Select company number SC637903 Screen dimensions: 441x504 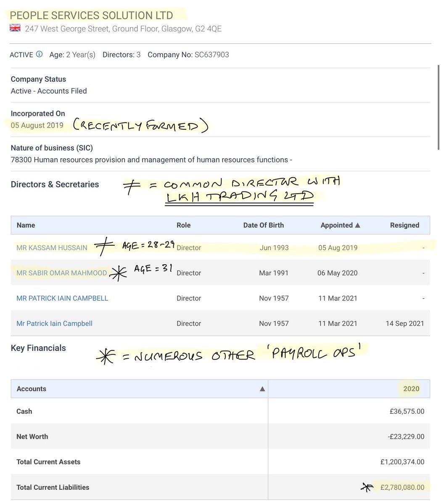point(212,55)
